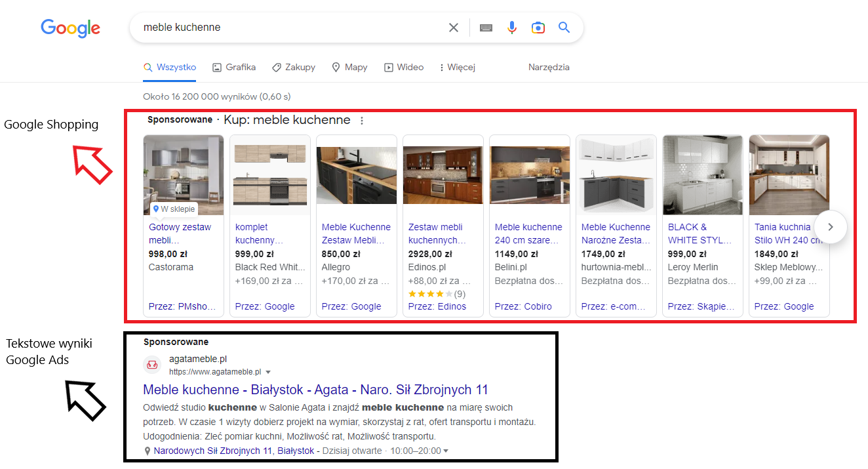Open Allegro black kitchen product image

pos(357,174)
